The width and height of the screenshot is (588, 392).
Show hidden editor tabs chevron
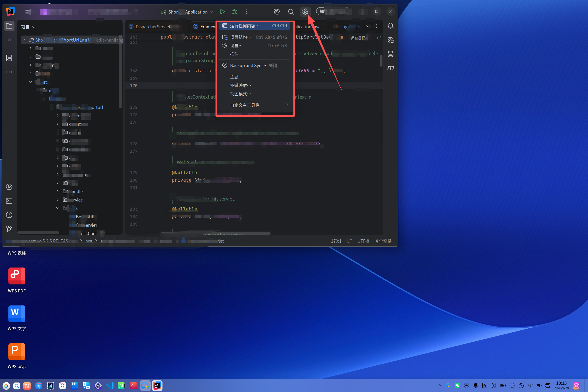367,26
